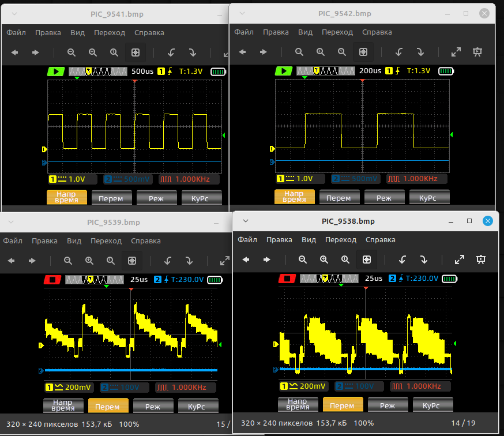Go to previous image in PIC_9538.bmp window
The height and width of the screenshot is (436, 504).
(246, 260)
